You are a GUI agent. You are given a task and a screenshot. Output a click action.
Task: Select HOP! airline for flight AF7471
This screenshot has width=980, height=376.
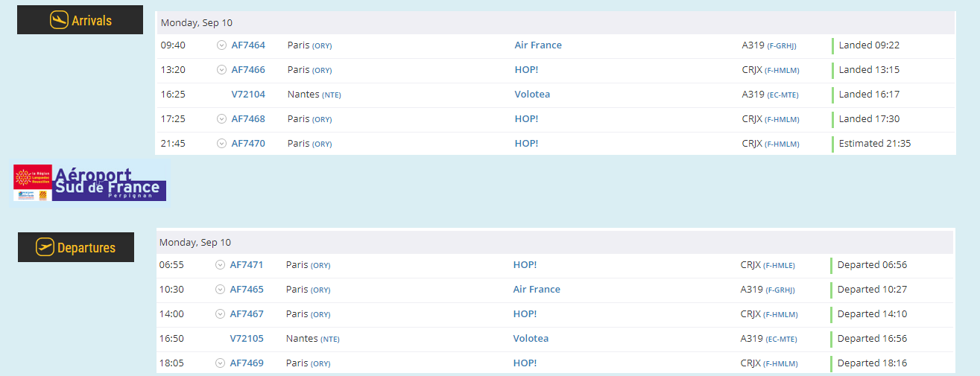(525, 265)
